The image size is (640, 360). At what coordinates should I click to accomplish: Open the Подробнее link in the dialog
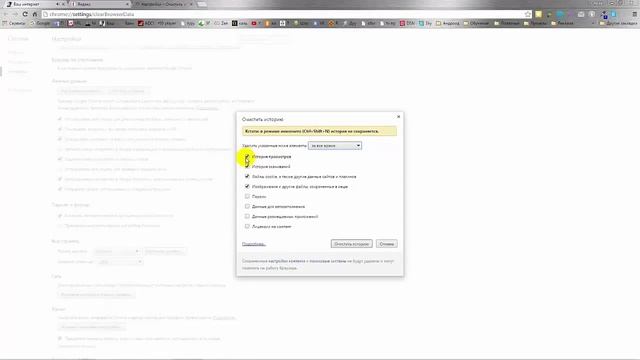(x=253, y=244)
